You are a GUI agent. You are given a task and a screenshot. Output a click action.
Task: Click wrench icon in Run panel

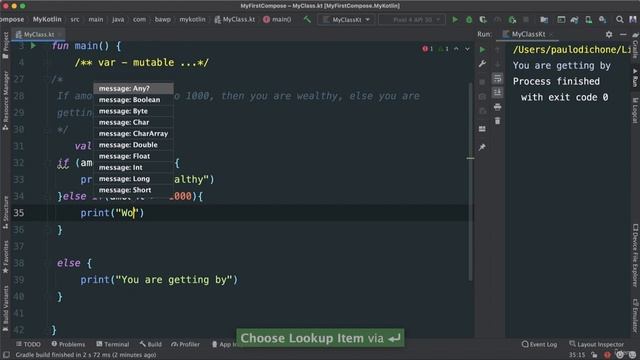coord(482,64)
